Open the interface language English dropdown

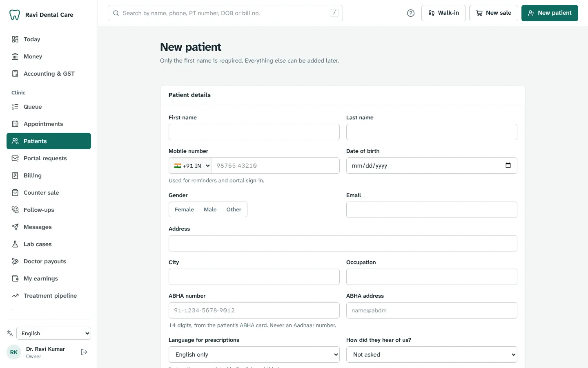[53, 333]
